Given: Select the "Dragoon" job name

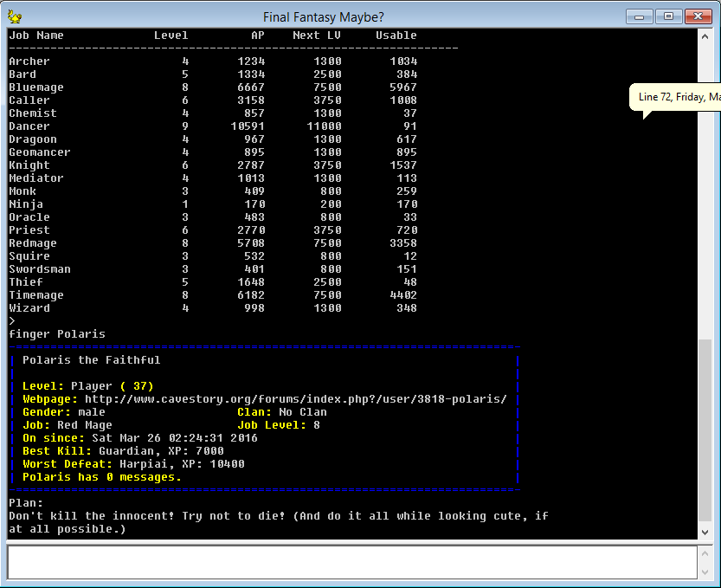Looking at the screenshot, I should 33,139.
